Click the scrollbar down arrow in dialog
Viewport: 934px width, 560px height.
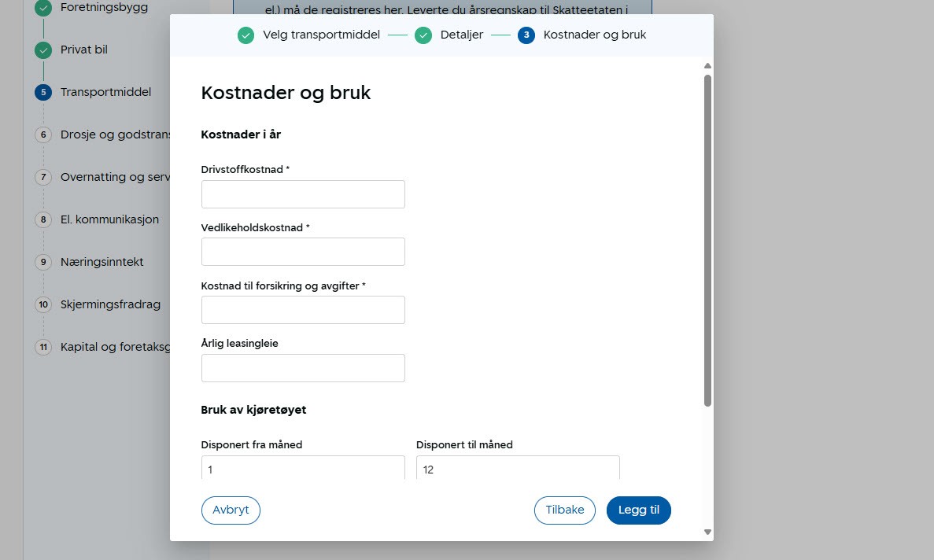point(707,532)
